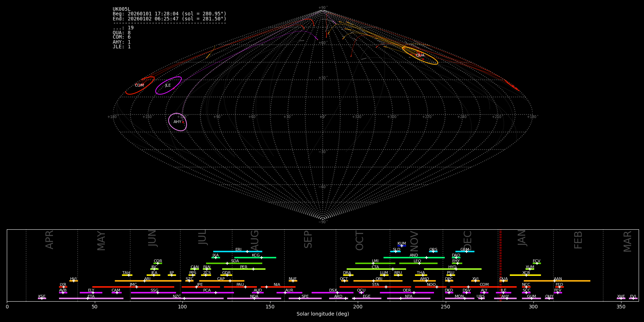Select the yellow XCB shower bar
Viewport: 644px width, 322px height.
click(x=525, y=275)
